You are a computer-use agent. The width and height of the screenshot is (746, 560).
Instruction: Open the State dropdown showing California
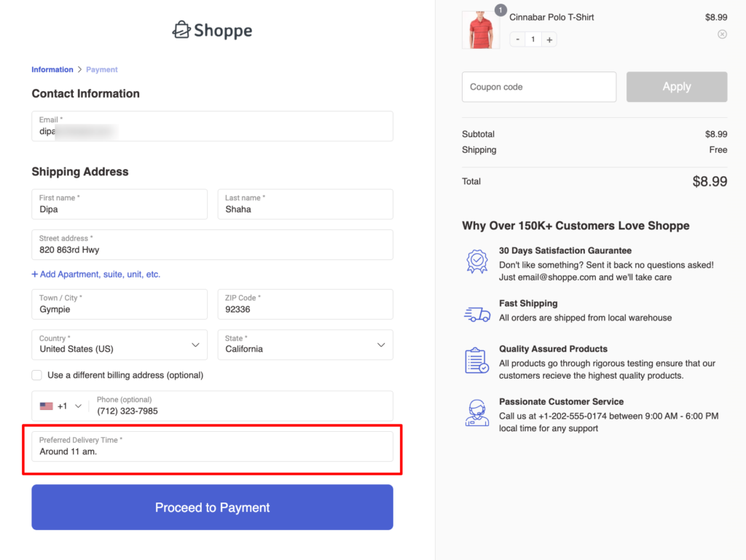click(x=305, y=344)
